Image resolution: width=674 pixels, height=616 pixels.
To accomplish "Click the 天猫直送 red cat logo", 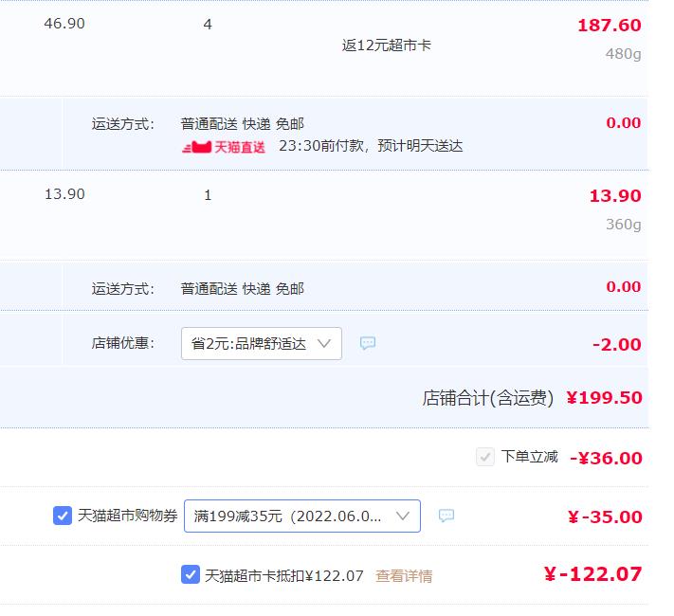I will click(197, 147).
